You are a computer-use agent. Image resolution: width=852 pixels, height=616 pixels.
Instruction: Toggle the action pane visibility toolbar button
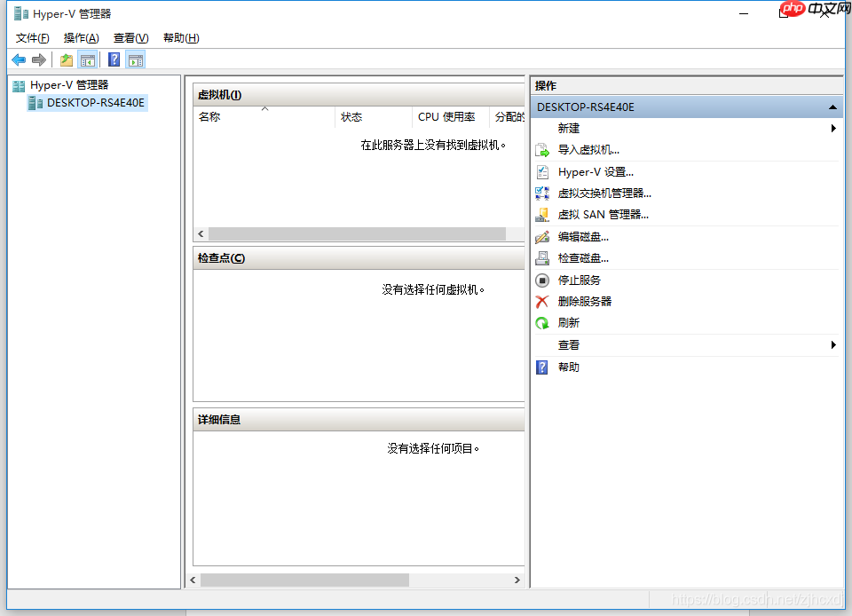click(x=134, y=59)
